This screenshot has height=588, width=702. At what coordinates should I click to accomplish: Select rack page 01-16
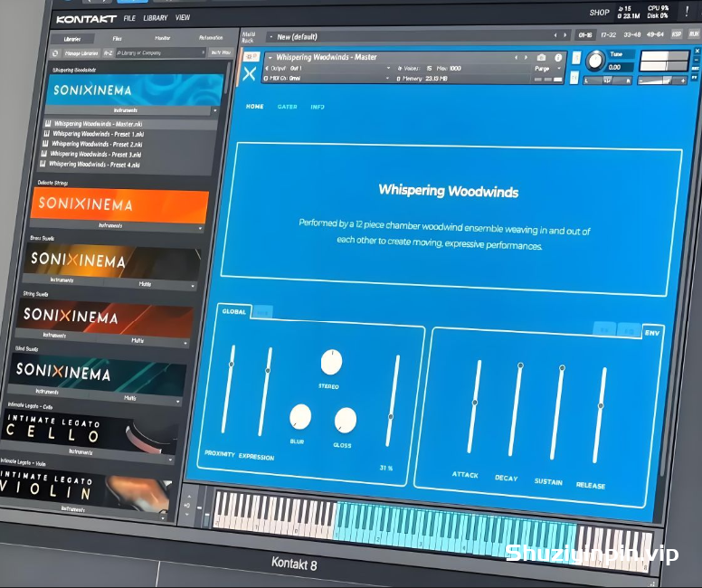point(584,34)
